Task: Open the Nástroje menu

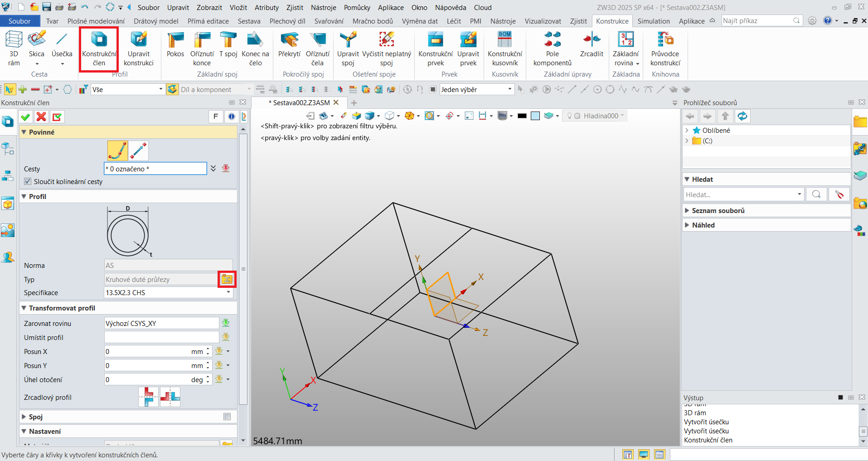Action: point(324,7)
